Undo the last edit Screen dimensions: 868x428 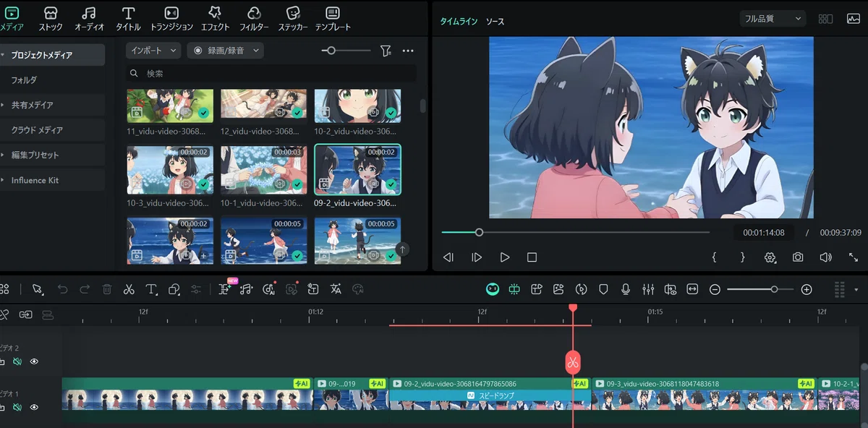62,289
